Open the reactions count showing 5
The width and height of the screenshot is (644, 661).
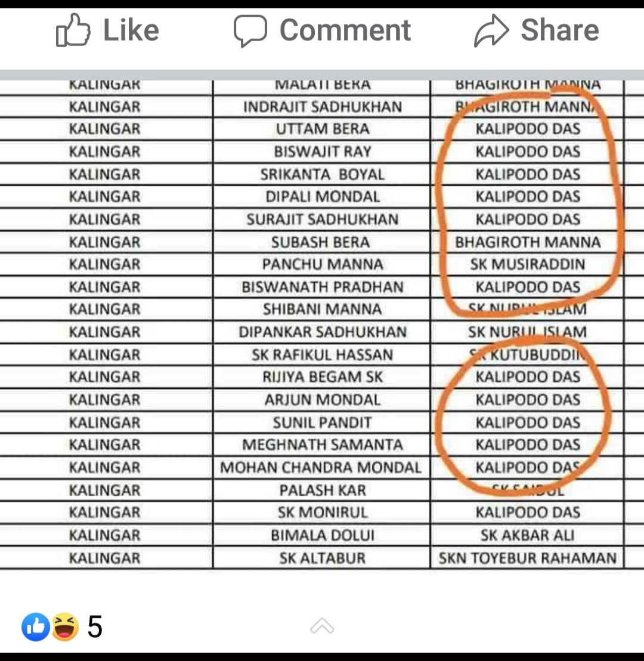click(95, 627)
